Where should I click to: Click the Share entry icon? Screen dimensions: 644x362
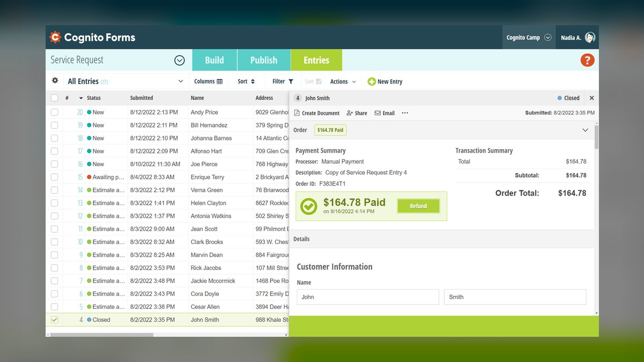pos(350,113)
